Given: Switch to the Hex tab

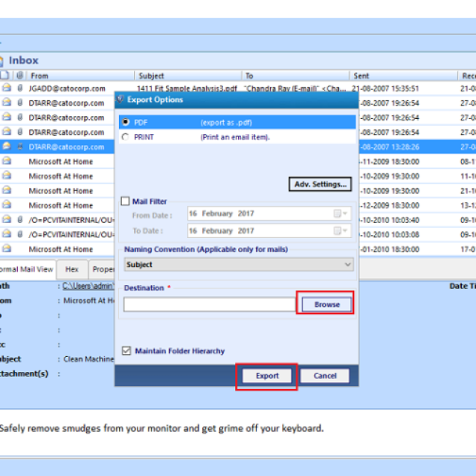Looking at the screenshot, I should point(72,269).
